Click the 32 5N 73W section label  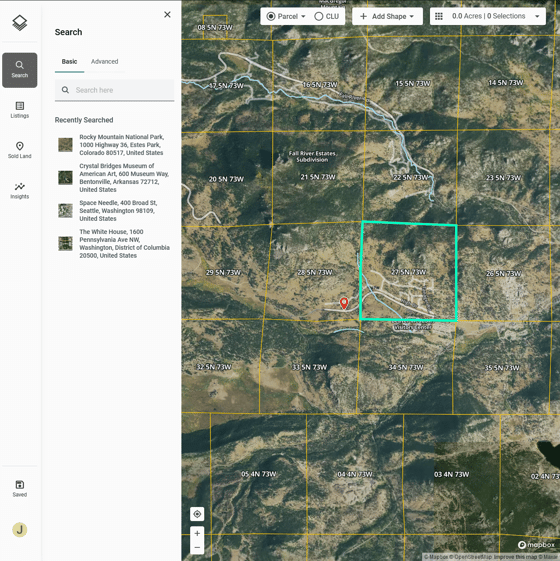pyautogui.click(x=214, y=367)
